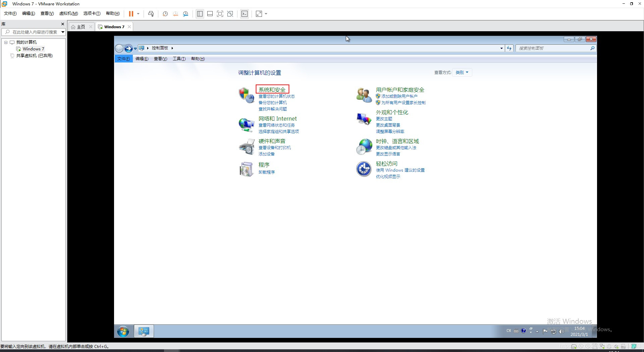Open 更改键盘或其他输入法 link
This screenshot has height=352, width=644.
[x=396, y=148]
